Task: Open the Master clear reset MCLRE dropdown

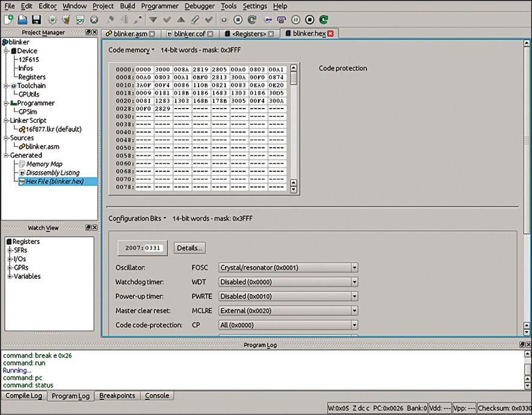Action: (288, 311)
